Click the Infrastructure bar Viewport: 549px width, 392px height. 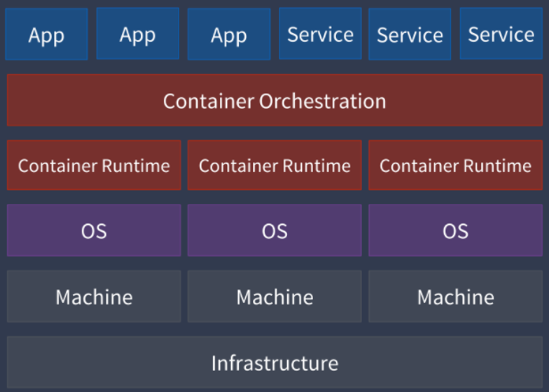[x=274, y=363]
